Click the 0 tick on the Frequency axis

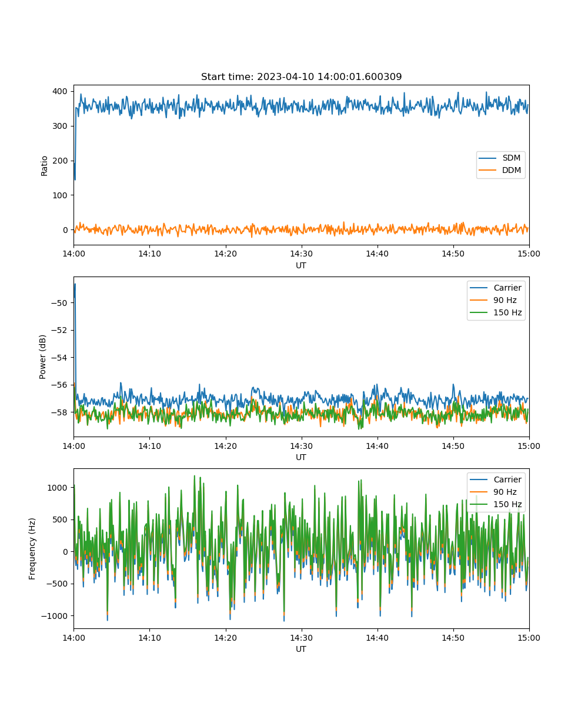[x=66, y=552]
